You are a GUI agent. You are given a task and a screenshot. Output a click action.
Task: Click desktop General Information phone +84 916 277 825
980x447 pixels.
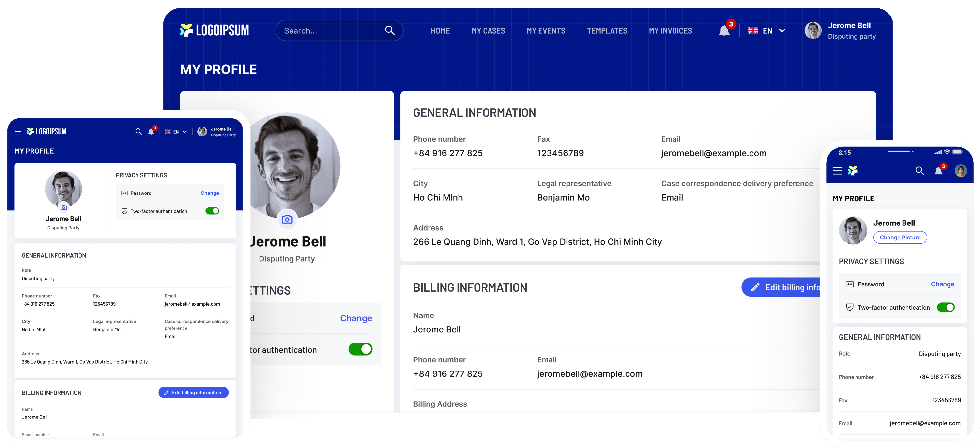[x=448, y=153]
